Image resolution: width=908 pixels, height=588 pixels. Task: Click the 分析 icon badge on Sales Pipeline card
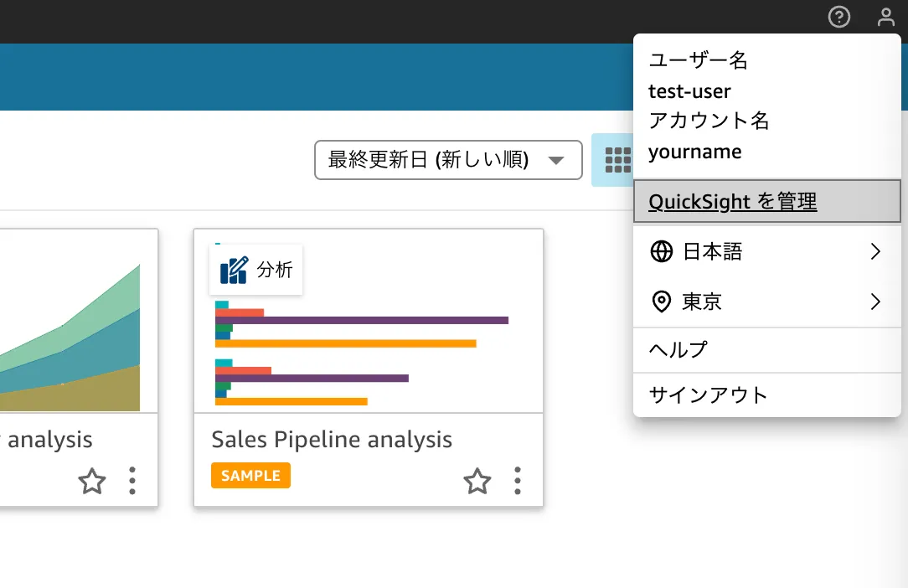click(255, 270)
